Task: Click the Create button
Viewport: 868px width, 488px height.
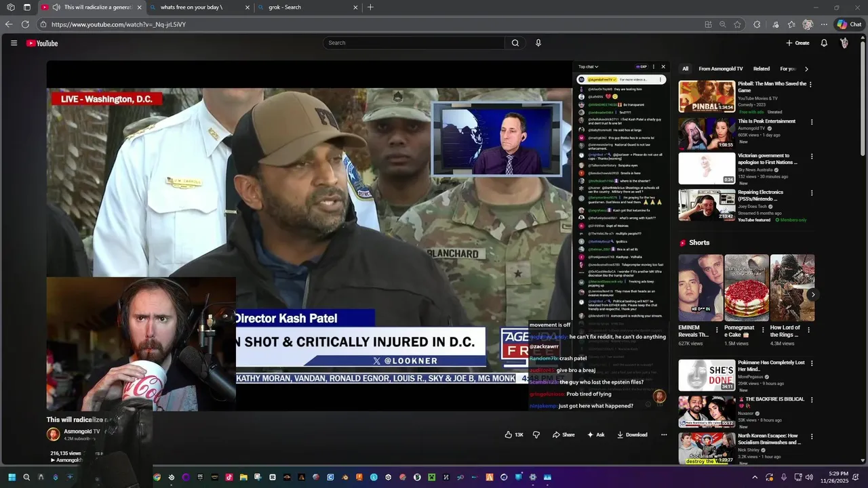Action: pyautogui.click(x=797, y=43)
